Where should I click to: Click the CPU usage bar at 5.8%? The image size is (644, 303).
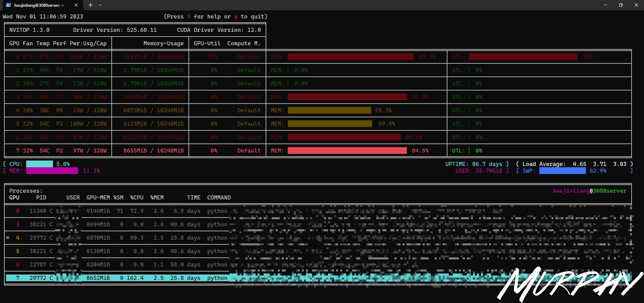40,164
